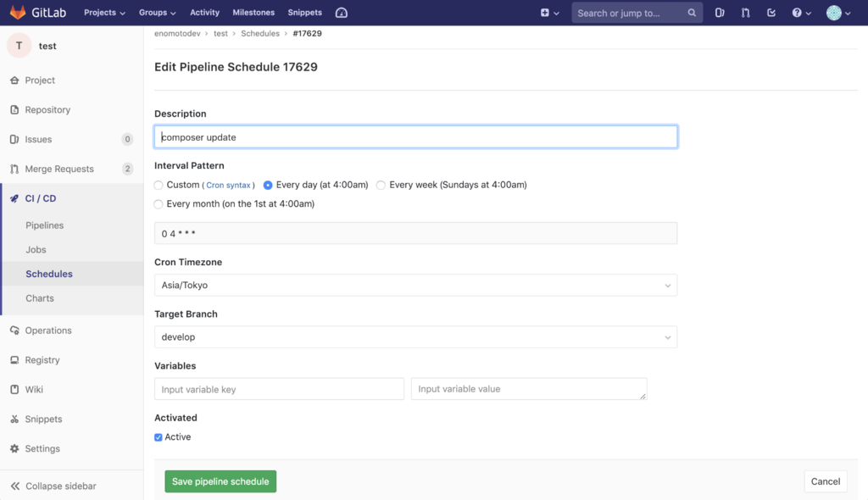Screen dimensions: 868x500
Task: Open the operations dashboard icon in navbar
Action: point(342,13)
